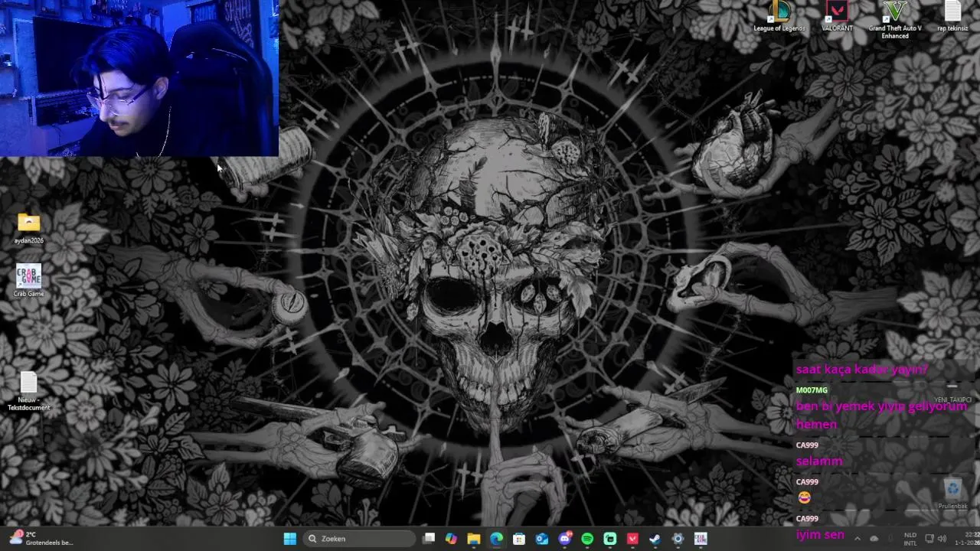Open network settings from the tray icon

point(929,539)
